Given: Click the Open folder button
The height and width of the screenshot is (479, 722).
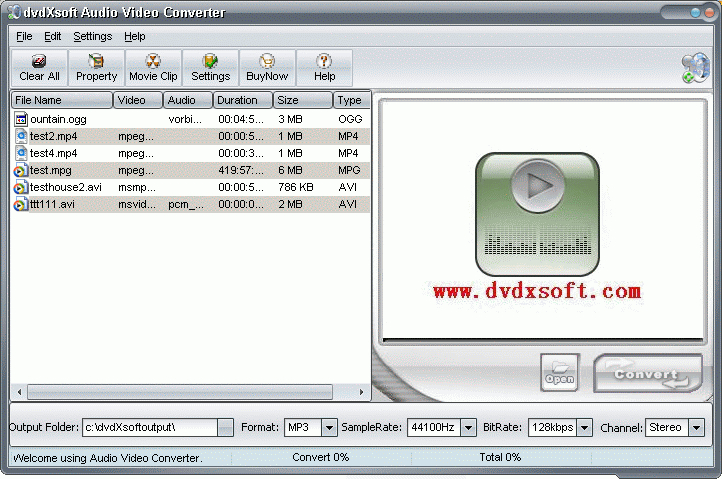Looking at the screenshot, I should pyautogui.click(x=560, y=373).
